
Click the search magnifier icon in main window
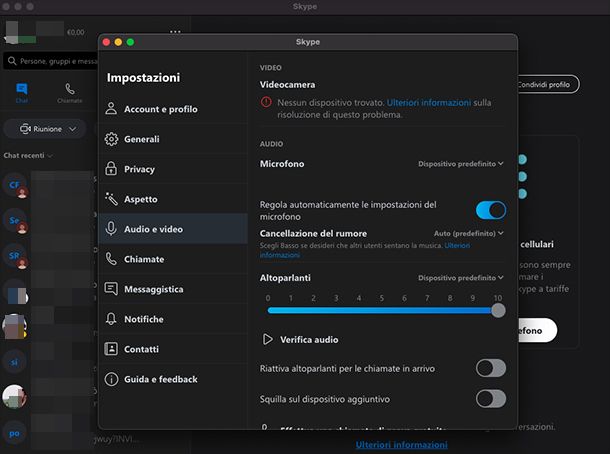[x=12, y=61]
